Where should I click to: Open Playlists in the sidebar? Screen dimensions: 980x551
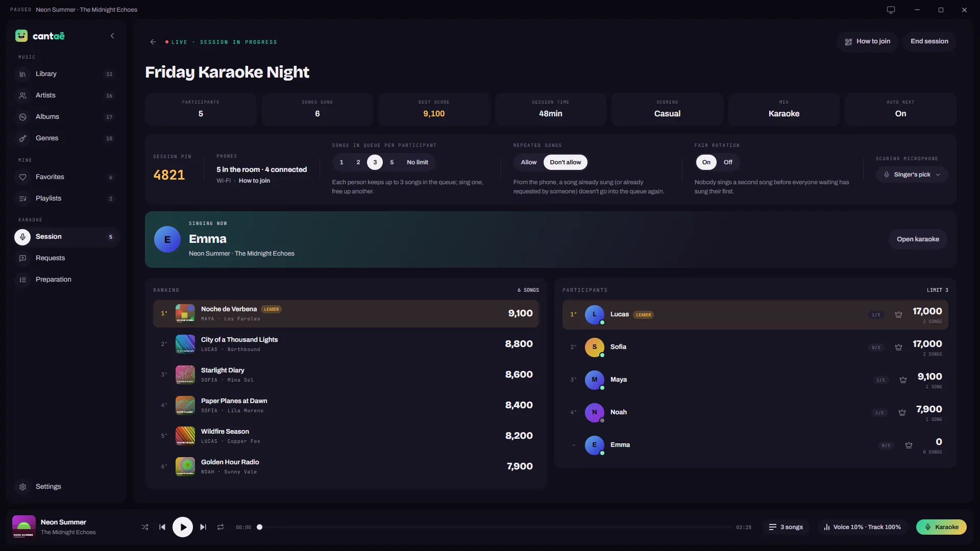(x=66, y=198)
